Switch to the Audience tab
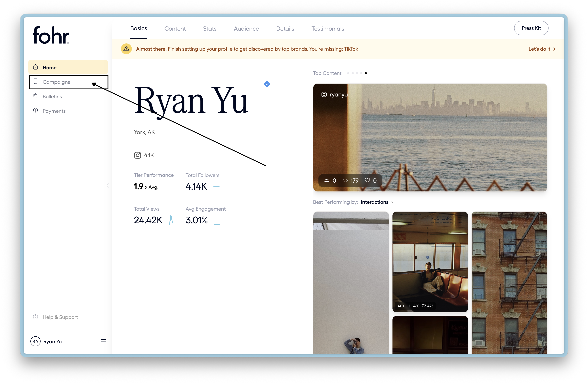The image size is (588, 384). click(246, 29)
